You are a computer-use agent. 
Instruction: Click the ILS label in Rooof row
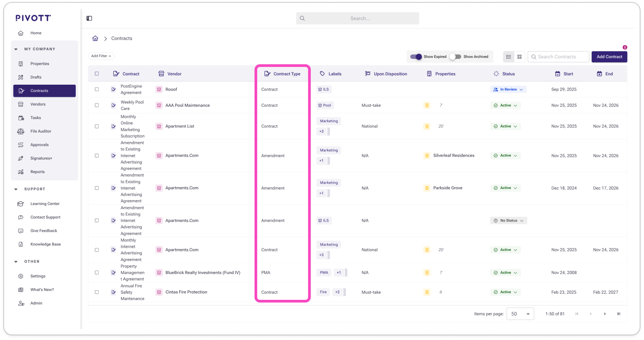(324, 89)
